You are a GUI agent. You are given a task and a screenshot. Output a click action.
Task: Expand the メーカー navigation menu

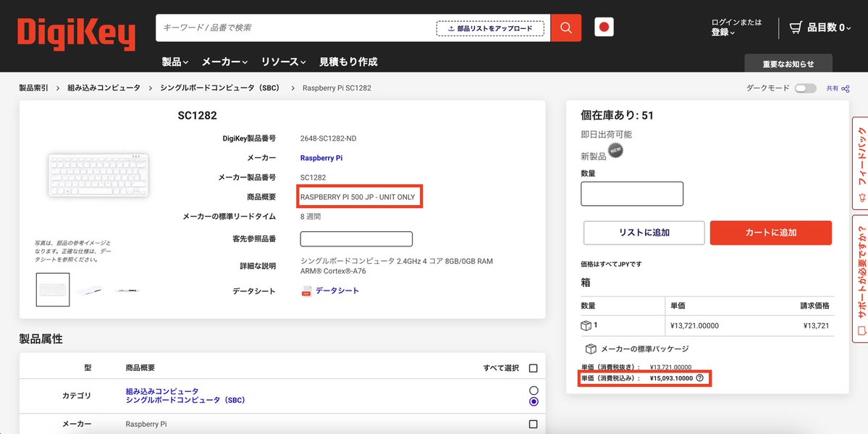pyautogui.click(x=224, y=62)
